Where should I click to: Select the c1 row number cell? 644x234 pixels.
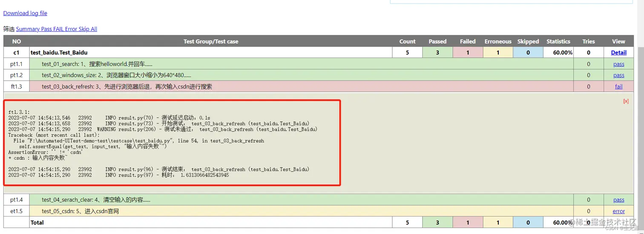click(x=17, y=52)
